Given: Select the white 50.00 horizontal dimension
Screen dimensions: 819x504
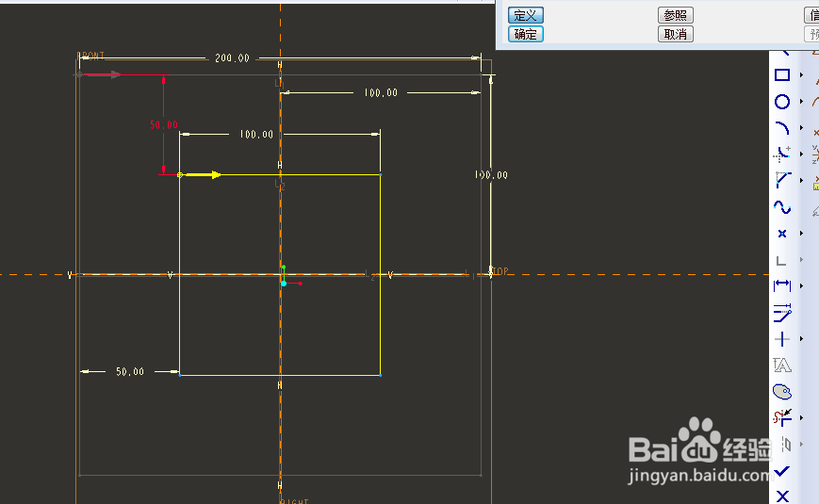Looking at the screenshot, I should coord(129,371).
